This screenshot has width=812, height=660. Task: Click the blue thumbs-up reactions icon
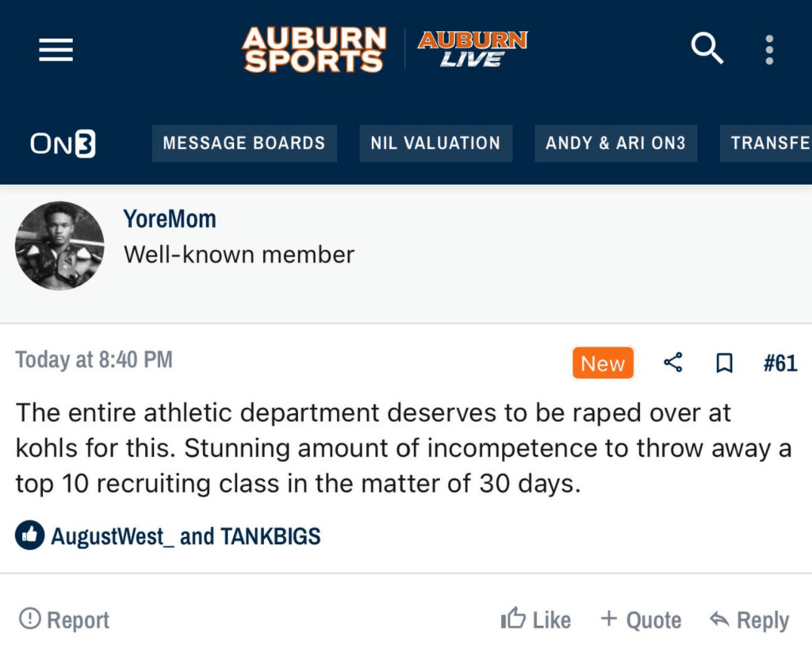click(x=29, y=536)
